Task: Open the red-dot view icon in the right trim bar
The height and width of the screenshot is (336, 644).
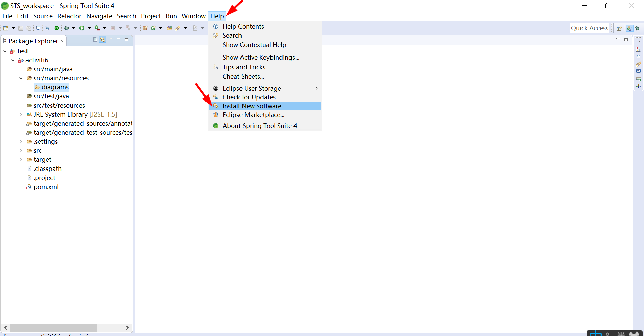Action: 638,49
